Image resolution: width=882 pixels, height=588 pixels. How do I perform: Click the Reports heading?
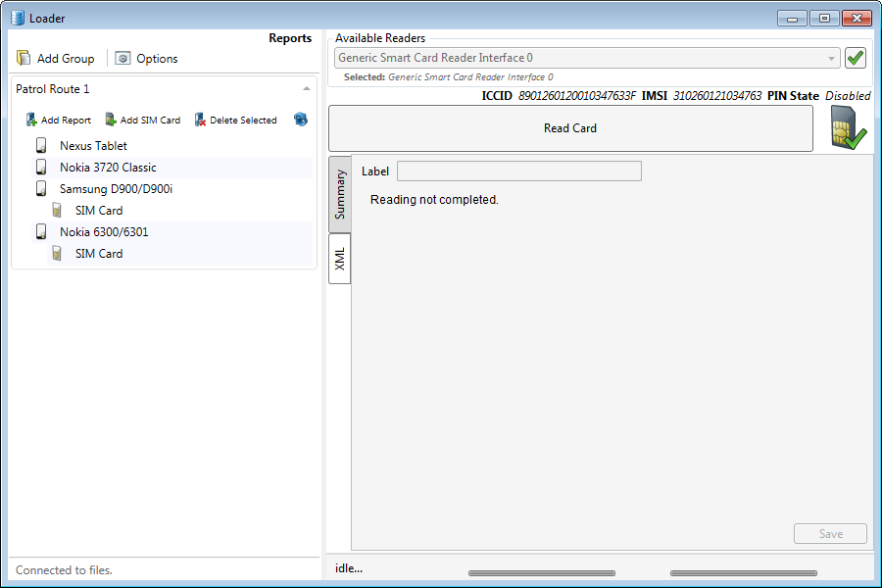(x=290, y=38)
